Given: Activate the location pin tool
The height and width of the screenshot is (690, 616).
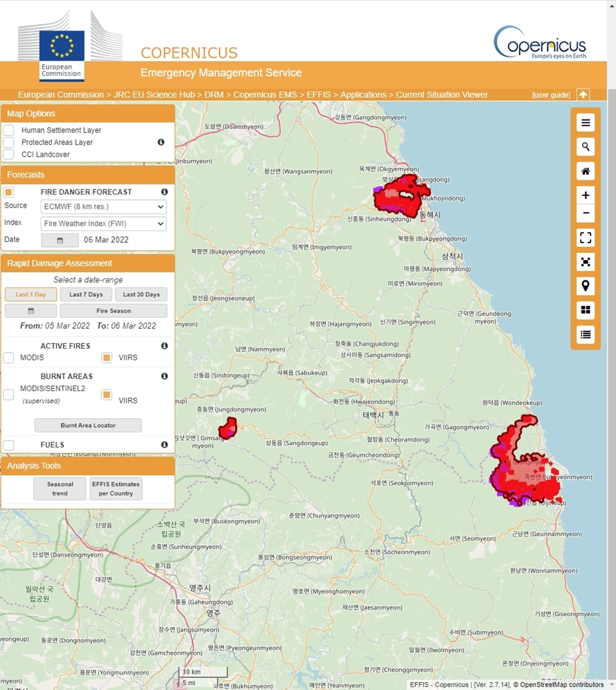Looking at the screenshot, I should [585, 286].
